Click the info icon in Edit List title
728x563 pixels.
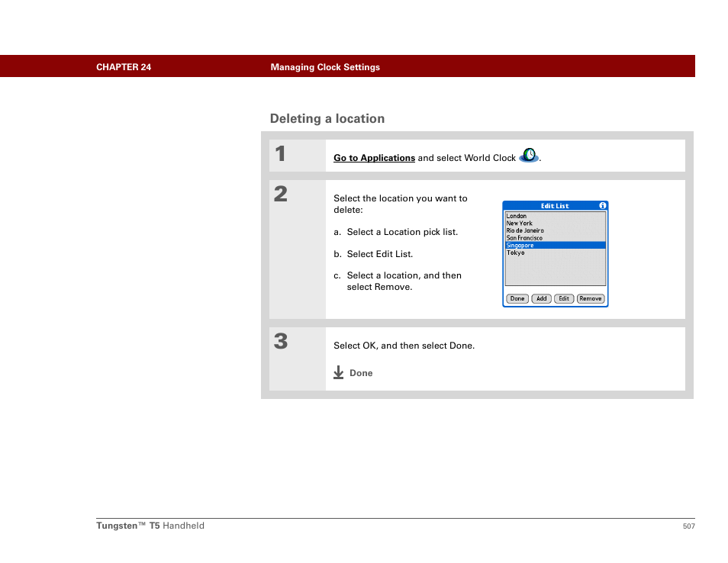[x=602, y=206]
